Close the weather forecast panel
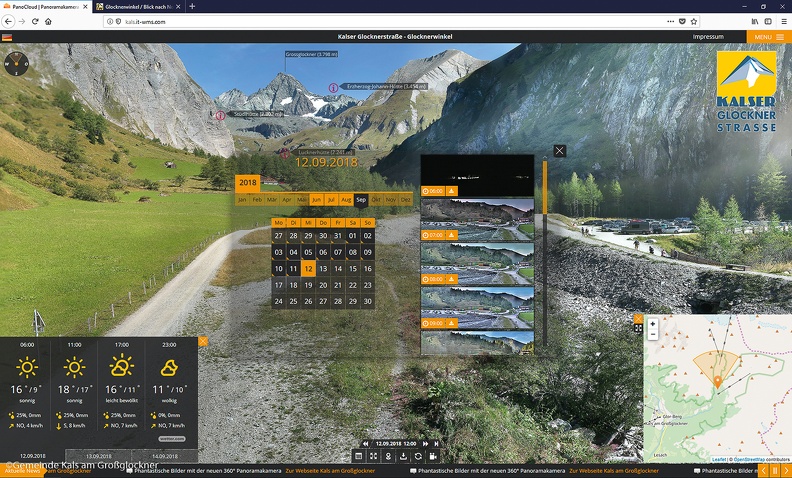Screen dimensions: 792x478 click(203, 342)
